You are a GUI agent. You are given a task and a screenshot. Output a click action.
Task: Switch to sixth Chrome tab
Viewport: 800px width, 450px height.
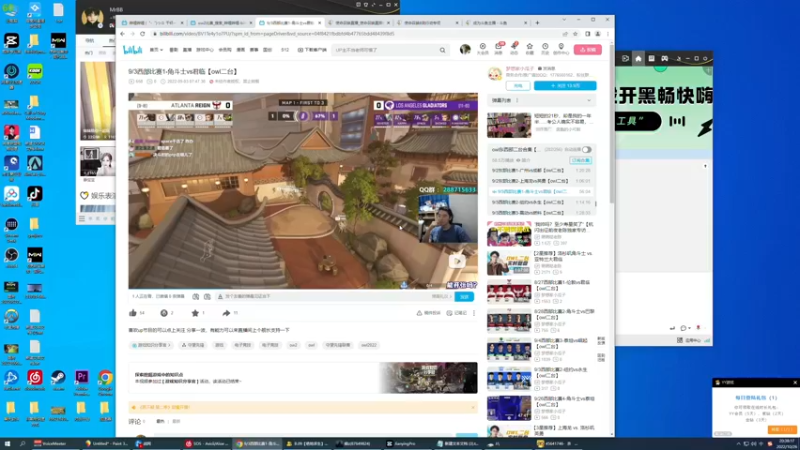pyautogui.click(x=496, y=23)
